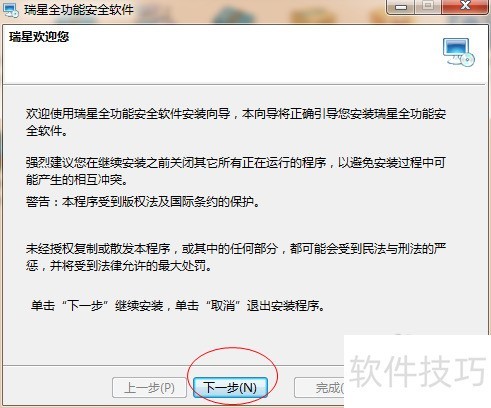Click the paragraph starting with 未经授权复制
The height and width of the screenshot is (408, 491).
[236, 257]
